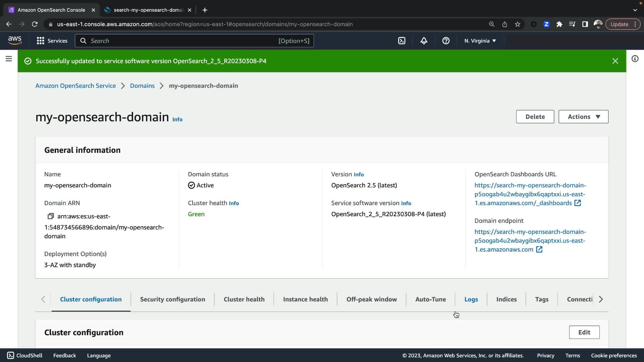Open the N. Virginia region selector
Viewport: 644px width, 362px height.
pyautogui.click(x=480, y=41)
